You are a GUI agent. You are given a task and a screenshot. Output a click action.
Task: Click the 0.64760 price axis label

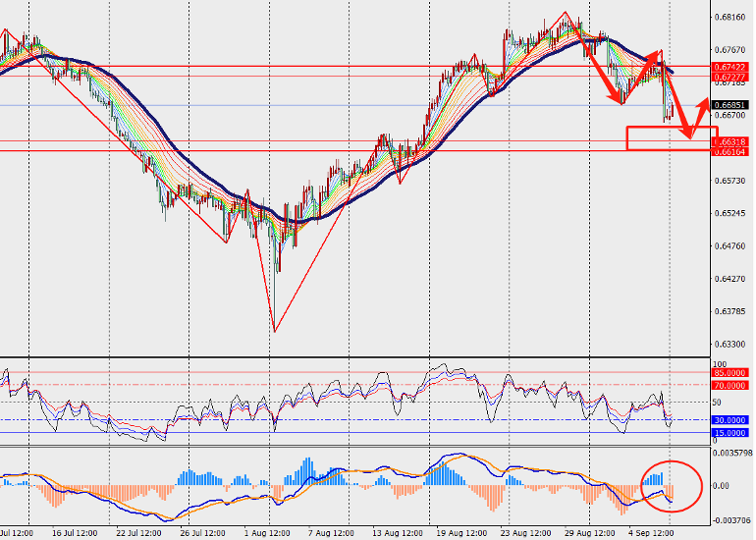pos(729,246)
